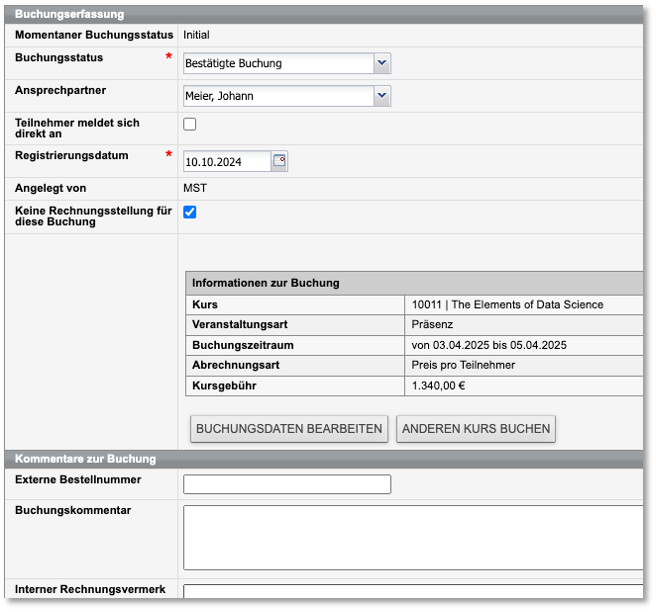Screen dimensions: 656x612
Task: Open the calendar picker beside Registrierungsdatum
Action: pos(280,161)
